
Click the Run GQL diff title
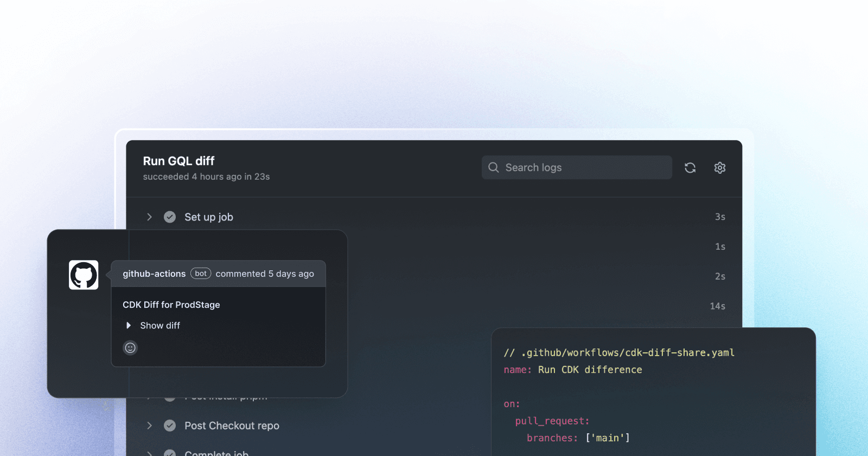[x=178, y=161]
